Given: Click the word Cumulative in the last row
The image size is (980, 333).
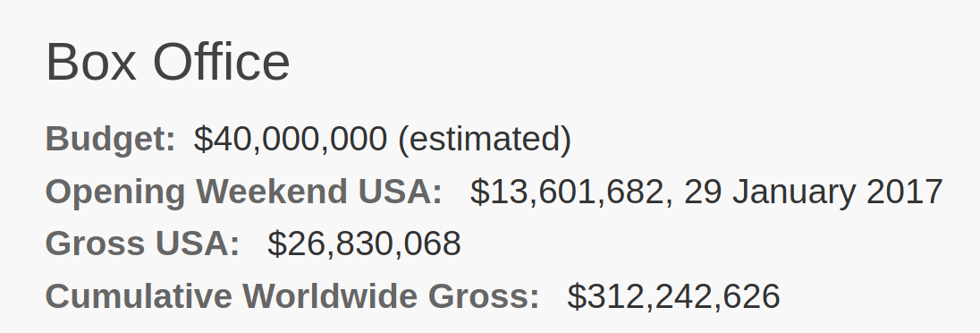Looking at the screenshot, I should [139, 295].
